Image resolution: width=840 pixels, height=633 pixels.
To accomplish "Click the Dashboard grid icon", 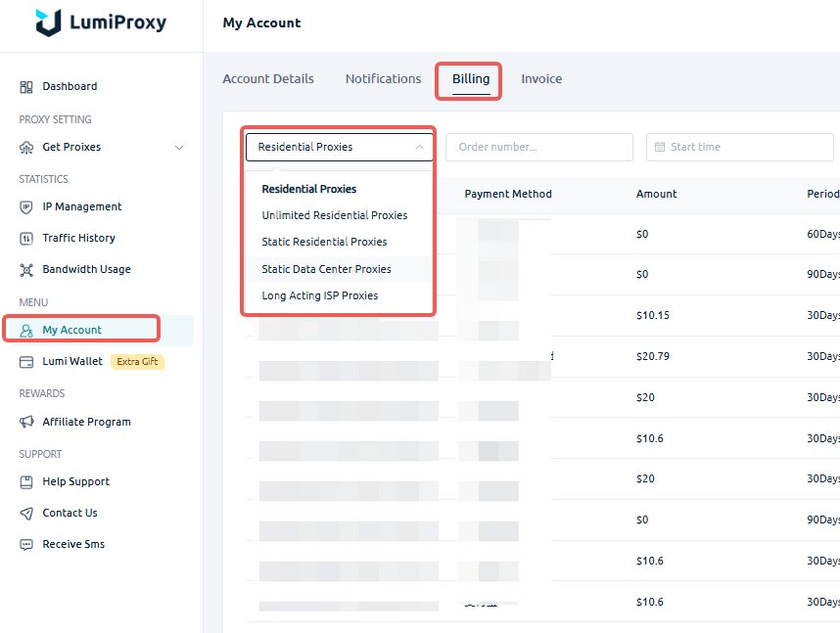I will 26,87.
